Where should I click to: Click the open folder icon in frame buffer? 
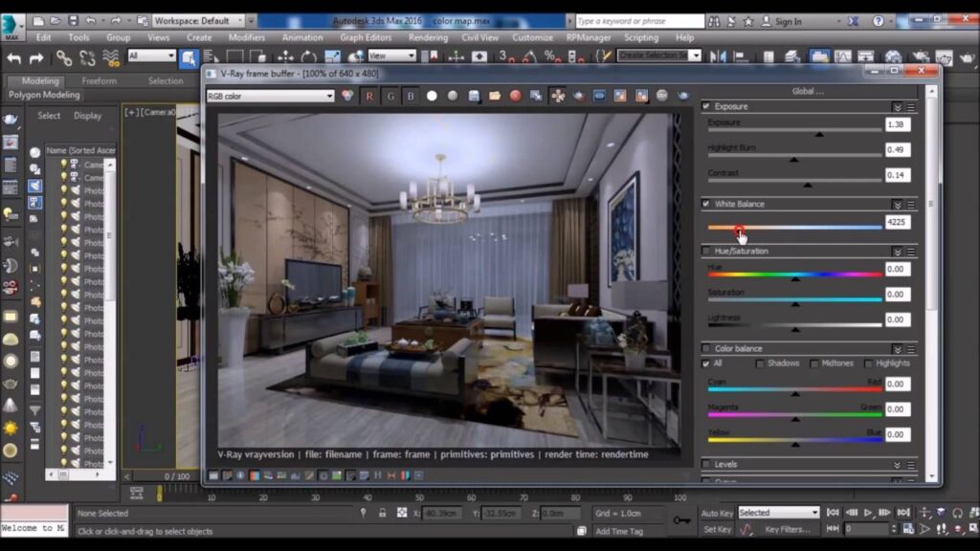(x=495, y=96)
